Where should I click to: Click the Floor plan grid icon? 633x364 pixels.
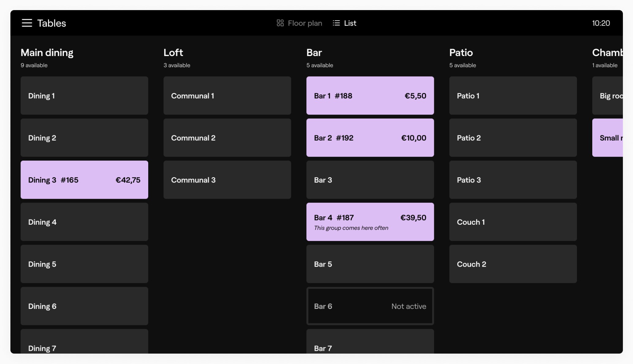point(280,23)
